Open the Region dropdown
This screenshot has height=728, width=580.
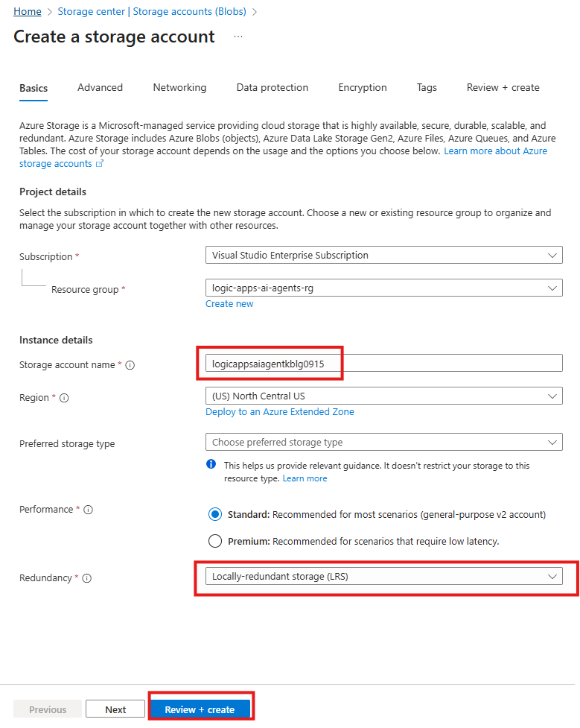coord(383,396)
